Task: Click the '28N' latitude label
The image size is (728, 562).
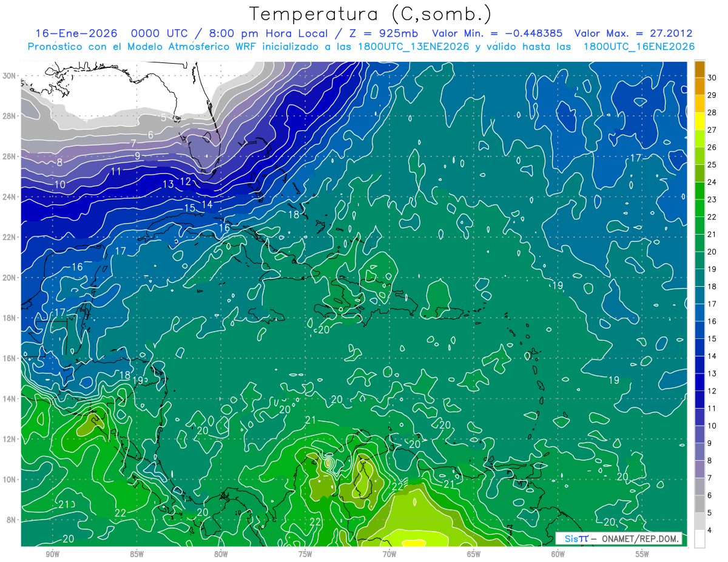Action: (x=9, y=116)
